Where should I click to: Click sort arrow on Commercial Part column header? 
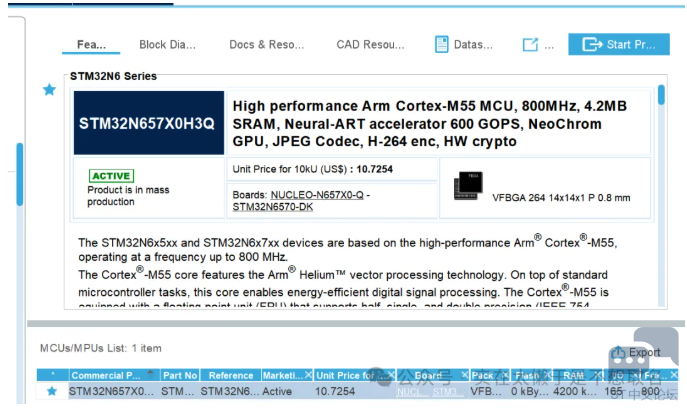[150, 374]
